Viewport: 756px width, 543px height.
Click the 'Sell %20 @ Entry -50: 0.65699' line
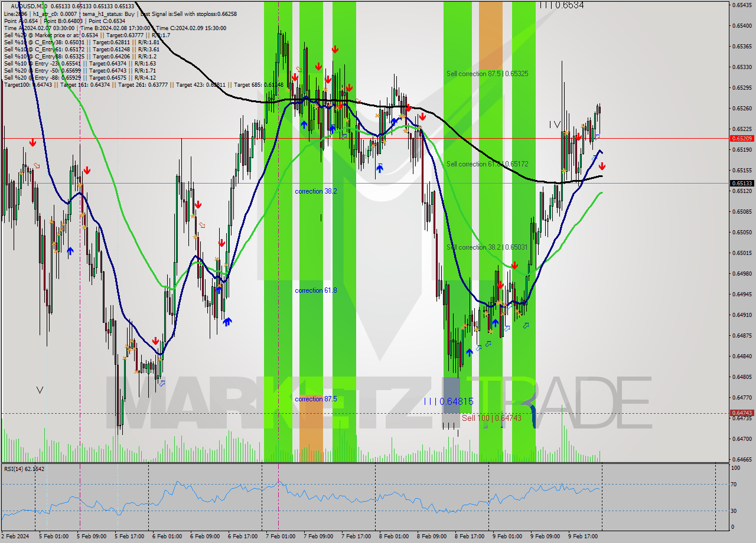click(x=80, y=70)
